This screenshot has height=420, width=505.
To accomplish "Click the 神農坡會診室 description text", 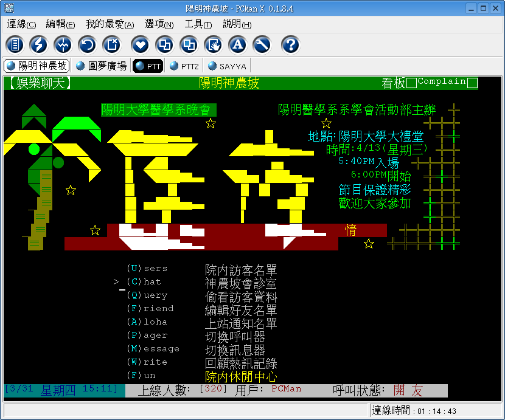I will tap(241, 283).
